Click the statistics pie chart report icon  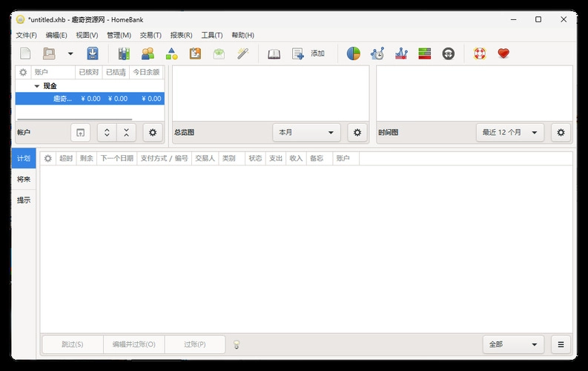(x=354, y=53)
